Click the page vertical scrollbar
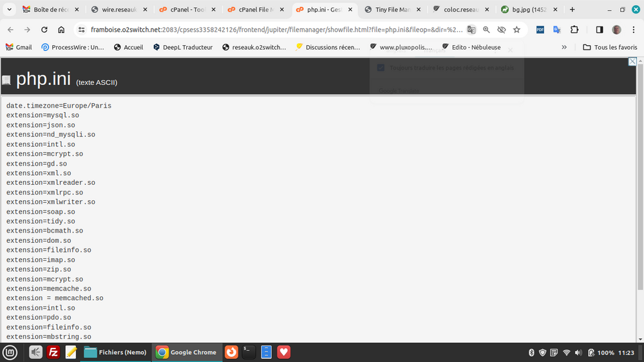 point(640,176)
